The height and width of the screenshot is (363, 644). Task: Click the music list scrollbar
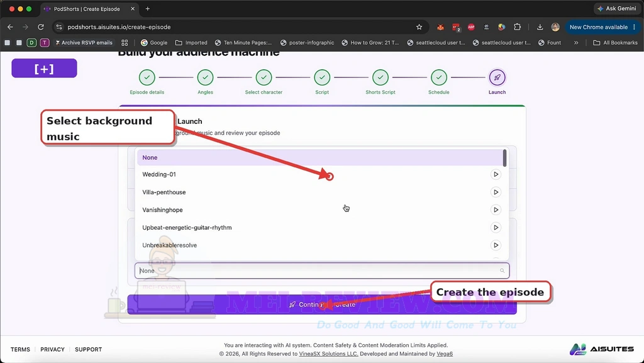(505, 158)
